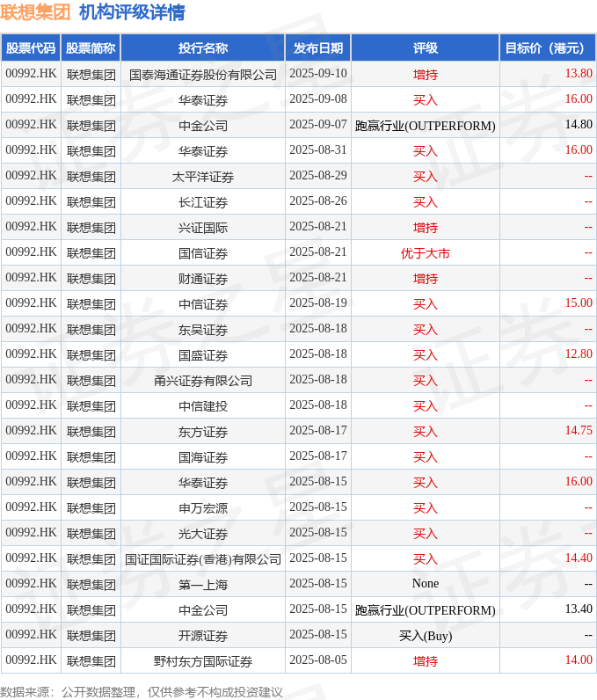Screen dimensions: 597x700
Task: Click target price 13.40
Action: (579, 609)
